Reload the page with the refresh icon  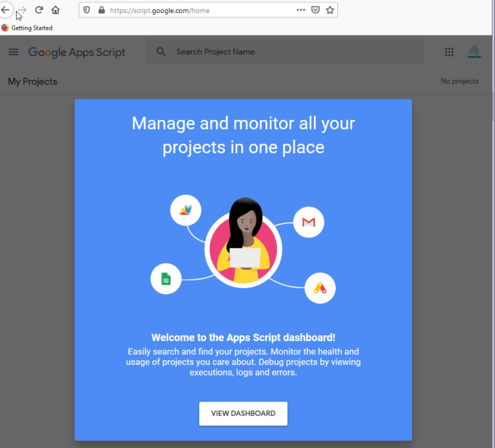pyautogui.click(x=39, y=10)
